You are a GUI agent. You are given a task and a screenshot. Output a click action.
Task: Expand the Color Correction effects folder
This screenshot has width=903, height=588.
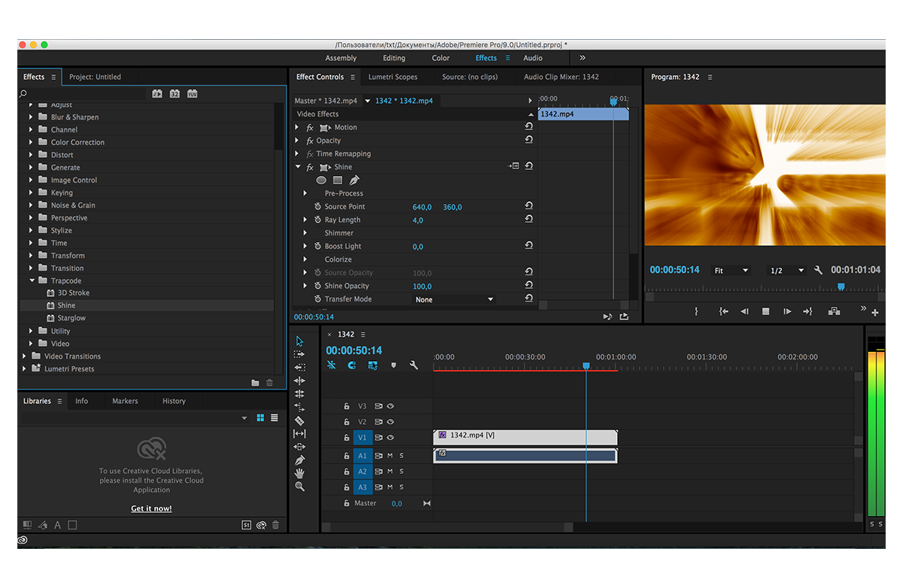[32, 142]
